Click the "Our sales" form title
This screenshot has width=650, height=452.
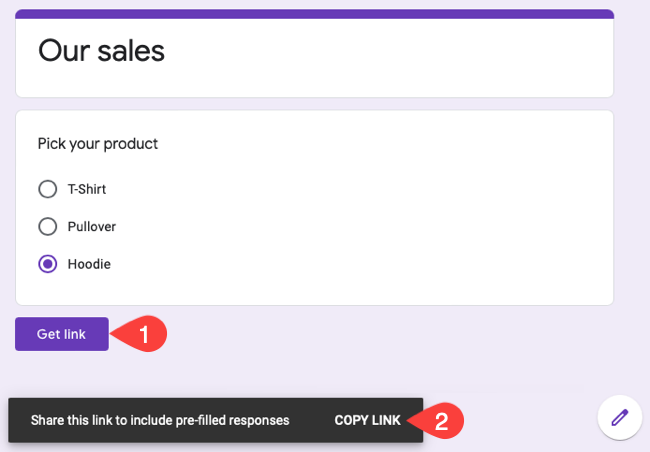click(101, 51)
